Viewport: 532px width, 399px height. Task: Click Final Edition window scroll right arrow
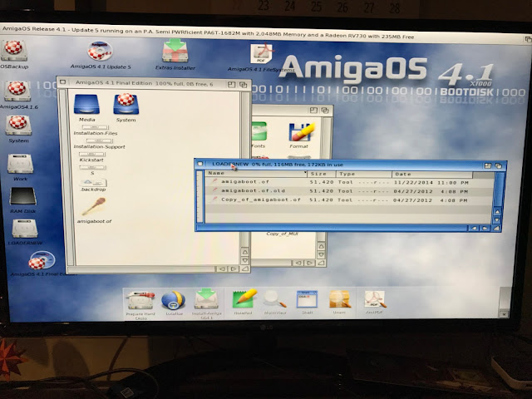tap(234, 268)
